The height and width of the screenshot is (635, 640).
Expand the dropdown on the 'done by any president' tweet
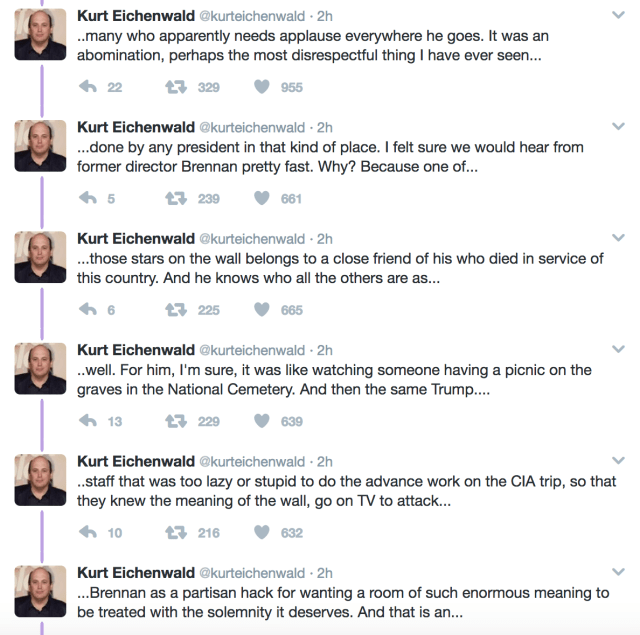tap(618, 127)
